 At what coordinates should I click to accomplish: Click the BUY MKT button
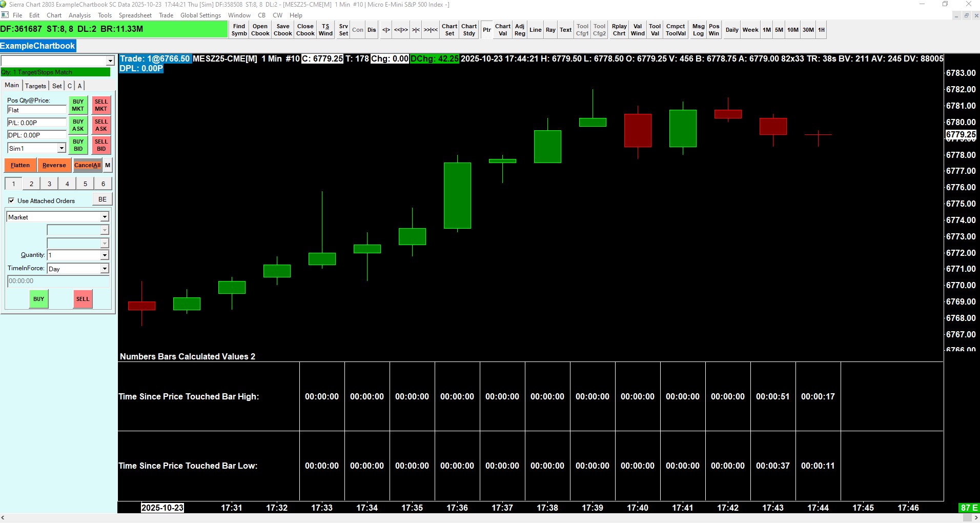click(78, 105)
